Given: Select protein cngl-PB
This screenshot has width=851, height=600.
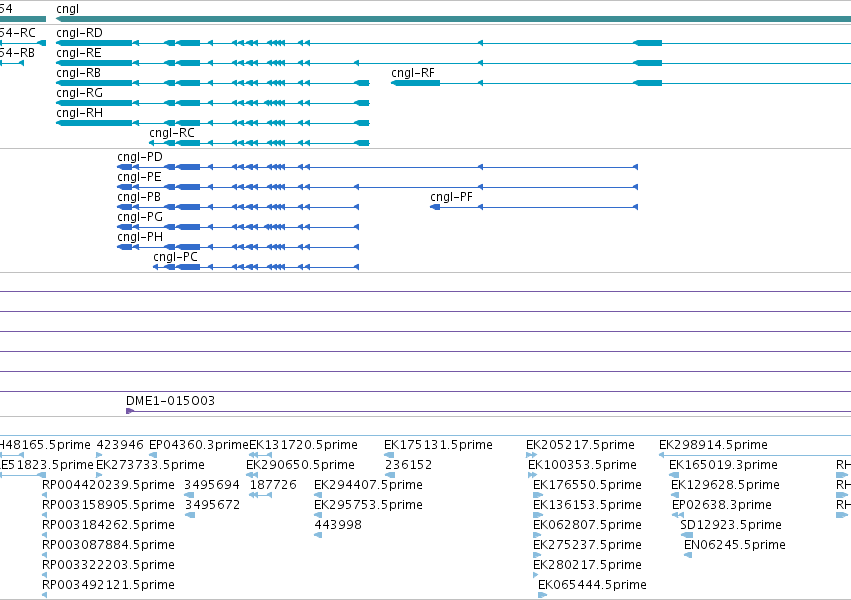Looking at the screenshot, I should (x=238, y=207).
